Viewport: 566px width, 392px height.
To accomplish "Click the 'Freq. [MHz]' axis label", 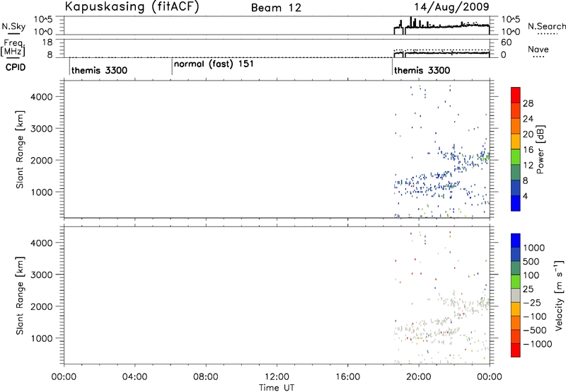I will click(x=13, y=48).
